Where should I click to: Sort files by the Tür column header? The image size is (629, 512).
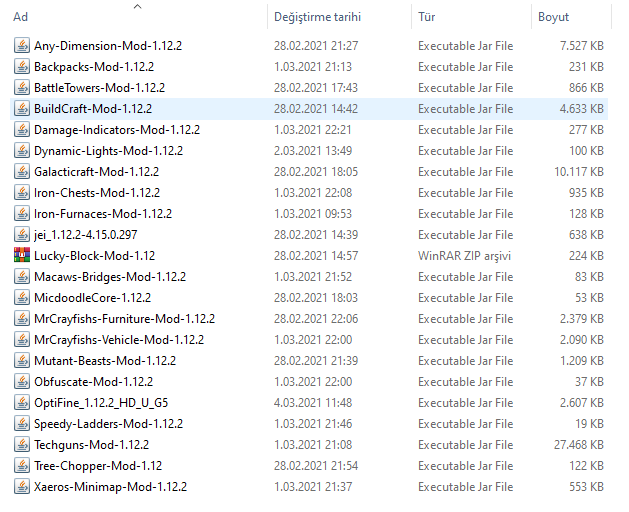426,17
